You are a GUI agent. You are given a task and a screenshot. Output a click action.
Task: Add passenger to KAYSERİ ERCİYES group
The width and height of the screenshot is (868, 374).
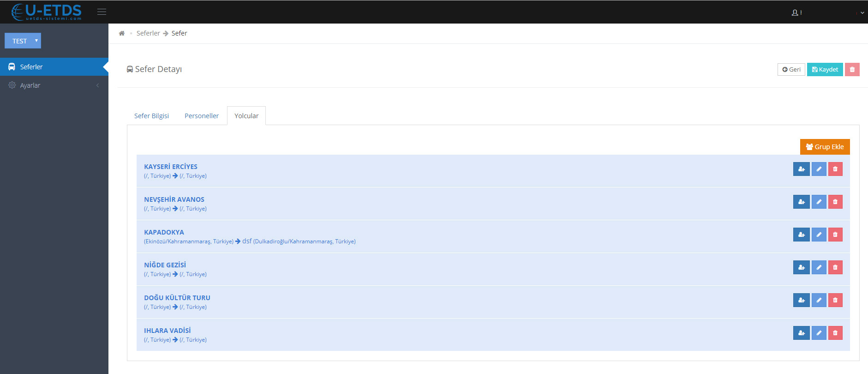(x=801, y=169)
